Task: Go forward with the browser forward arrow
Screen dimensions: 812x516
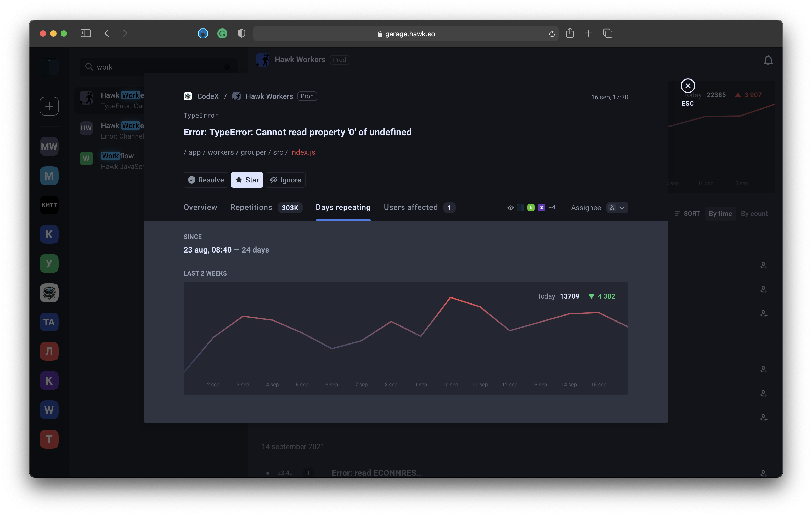Action: coord(125,33)
